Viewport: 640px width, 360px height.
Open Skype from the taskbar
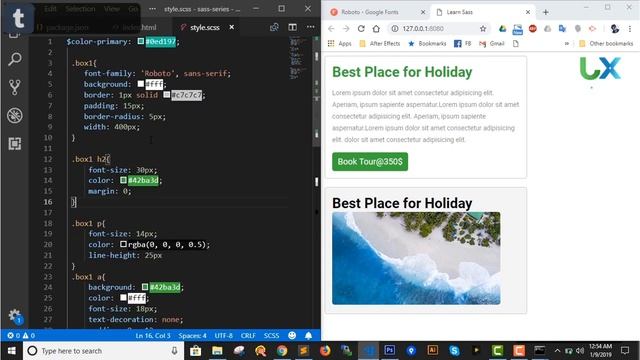[x=454, y=350]
